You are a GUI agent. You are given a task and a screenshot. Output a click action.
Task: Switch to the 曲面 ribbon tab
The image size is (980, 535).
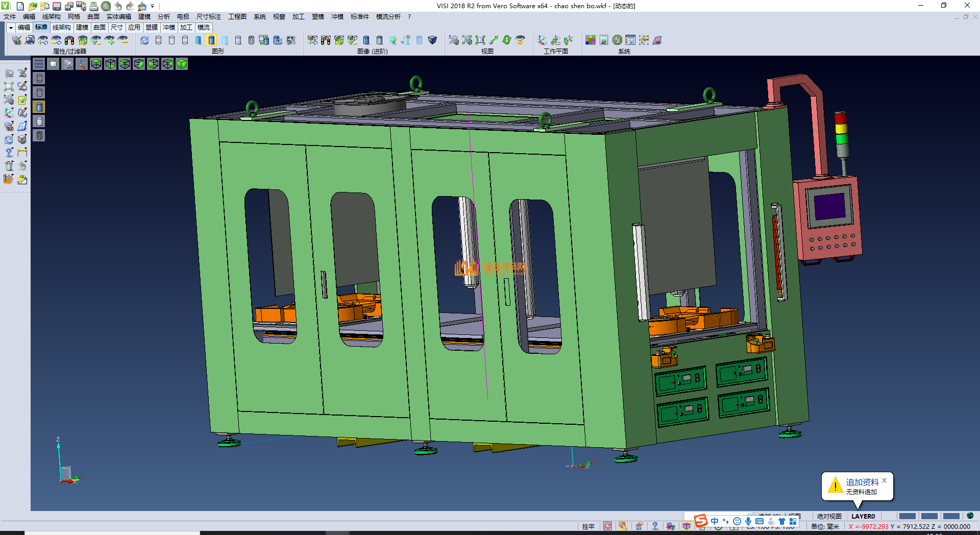click(99, 28)
